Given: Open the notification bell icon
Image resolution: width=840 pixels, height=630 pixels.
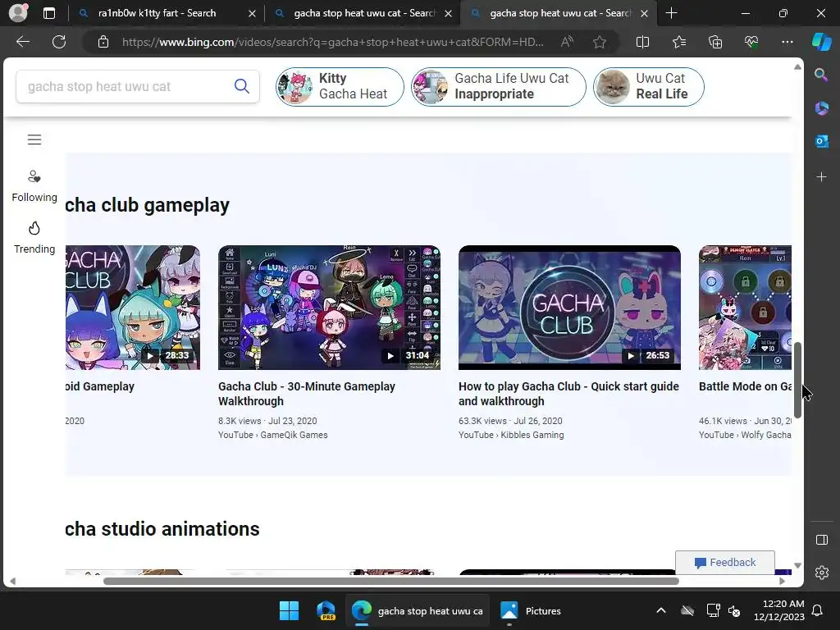Looking at the screenshot, I should click(818, 610).
